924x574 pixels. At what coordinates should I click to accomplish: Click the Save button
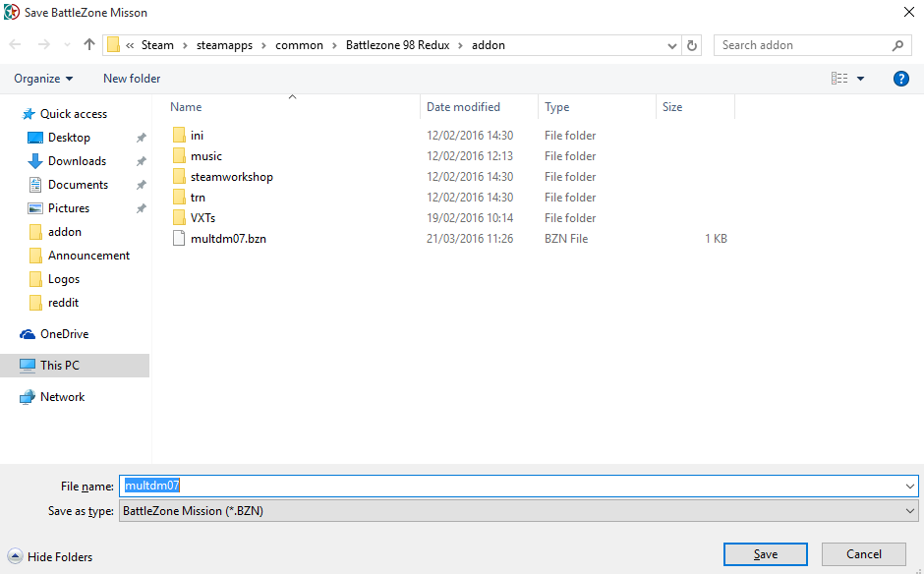coord(766,554)
